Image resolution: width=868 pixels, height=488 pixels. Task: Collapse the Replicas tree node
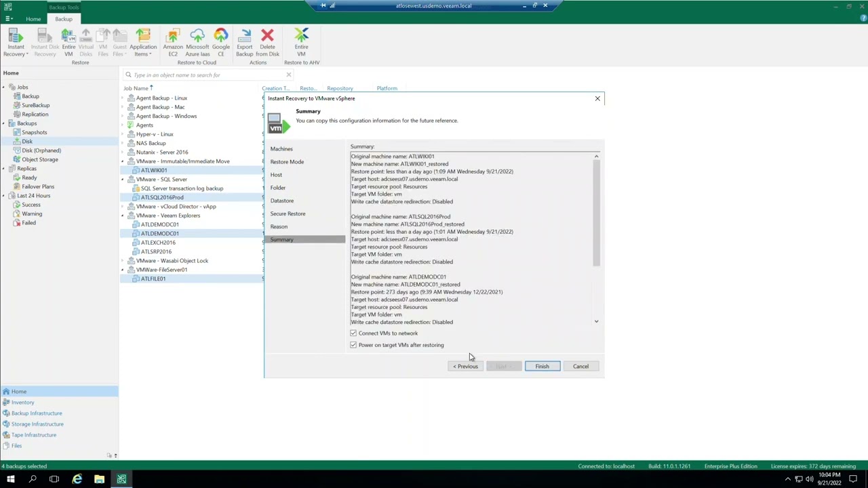pos(3,168)
